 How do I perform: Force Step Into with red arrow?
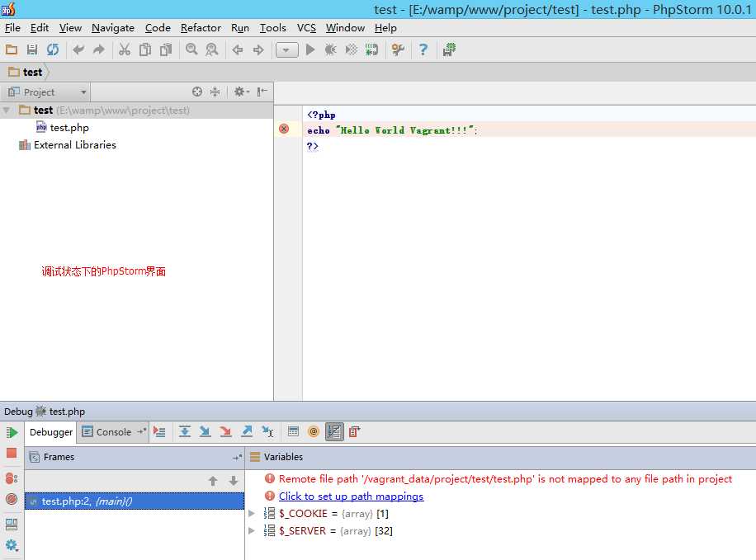(x=225, y=431)
